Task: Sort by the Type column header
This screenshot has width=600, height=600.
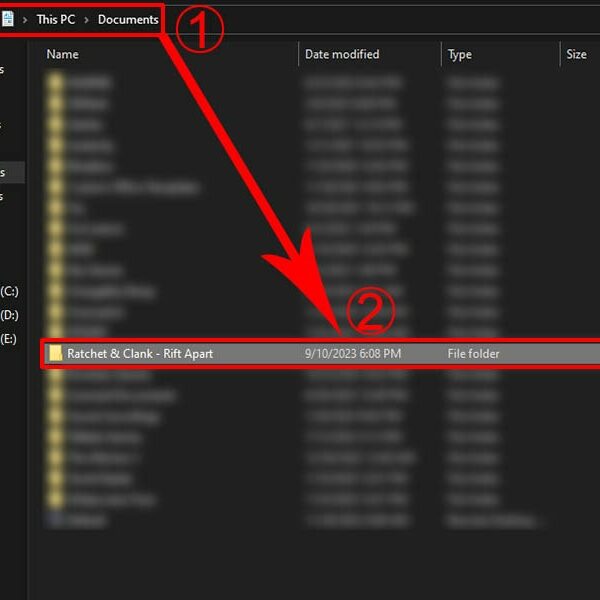Action: coord(460,55)
